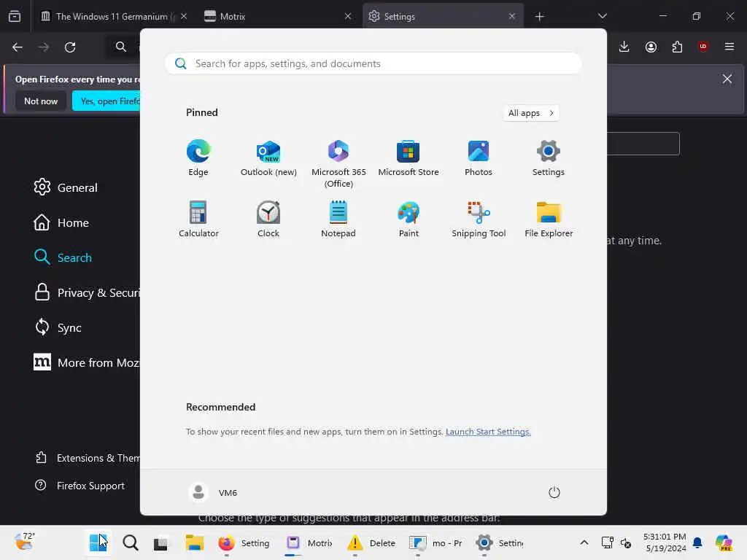Open Settings pinned app in Start menu
Viewport: 747px width, 560px height.
pos(549,158)
